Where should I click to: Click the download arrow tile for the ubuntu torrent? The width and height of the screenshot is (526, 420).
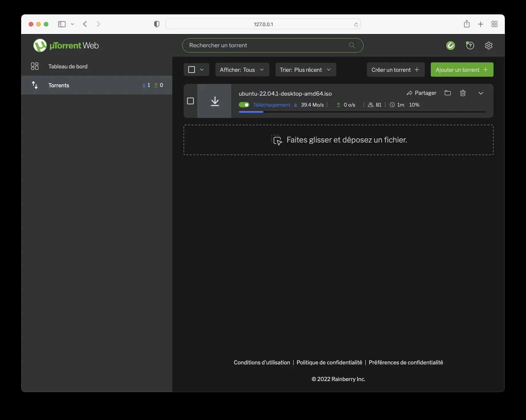tap(214, 101)
